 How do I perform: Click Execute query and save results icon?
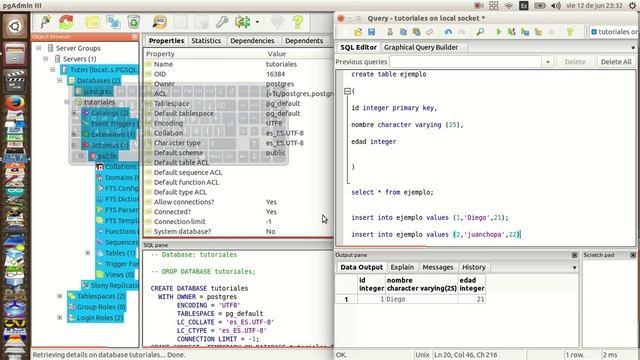click(525, 32)
